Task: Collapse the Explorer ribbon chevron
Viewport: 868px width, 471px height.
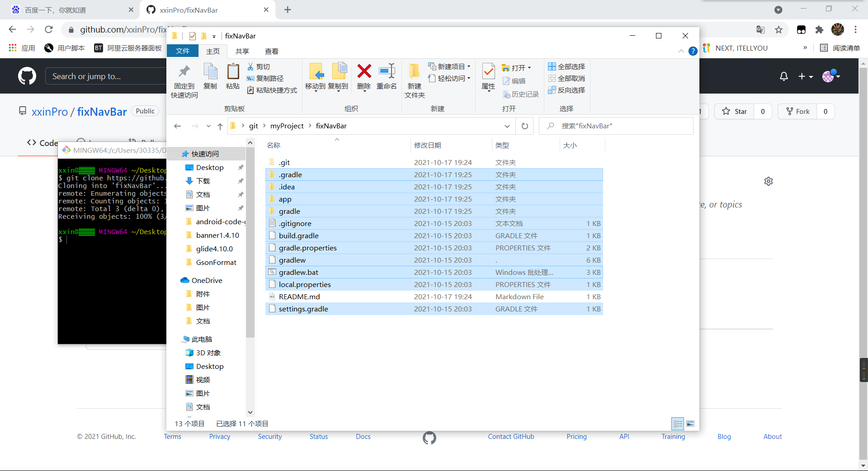Action: (x=681, y=51)
